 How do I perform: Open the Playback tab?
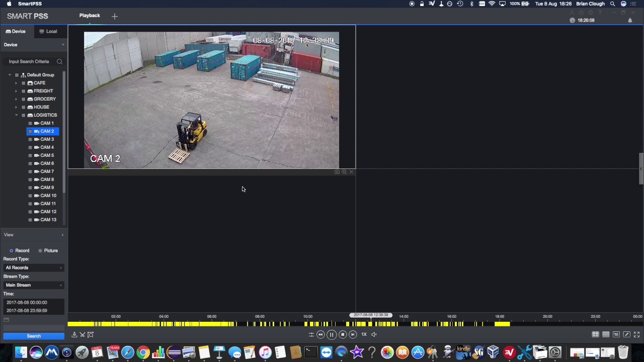(x=90, y=16)
